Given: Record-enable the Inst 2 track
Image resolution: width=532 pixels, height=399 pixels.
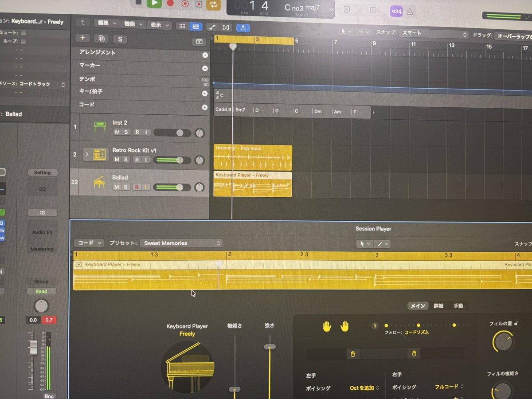Looking at the screenshot, I should 137,132.
